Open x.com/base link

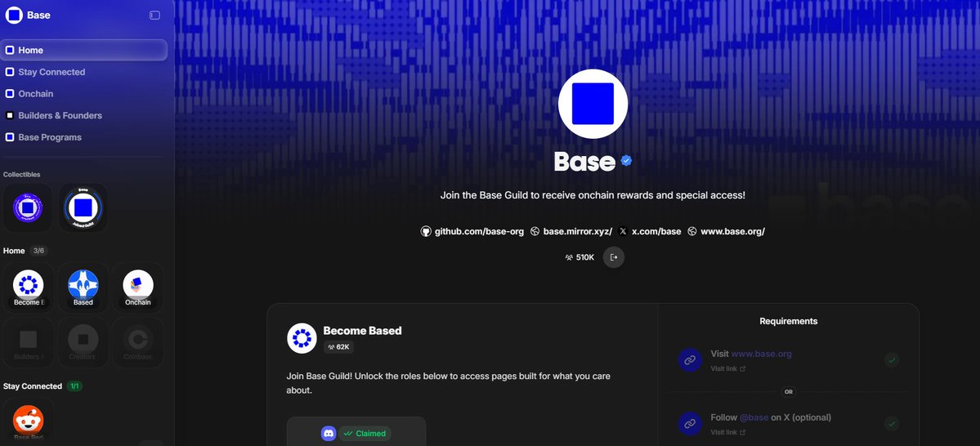650,231
